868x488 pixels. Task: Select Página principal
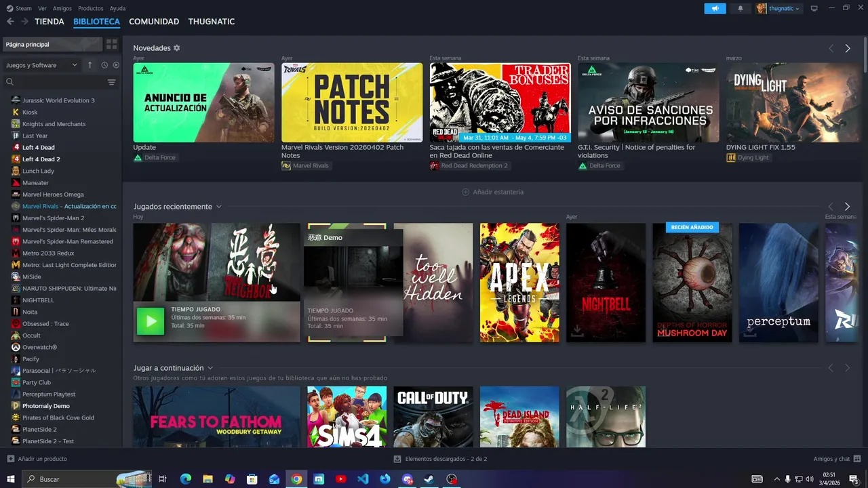pyautogui.click(x=53, y=44)
